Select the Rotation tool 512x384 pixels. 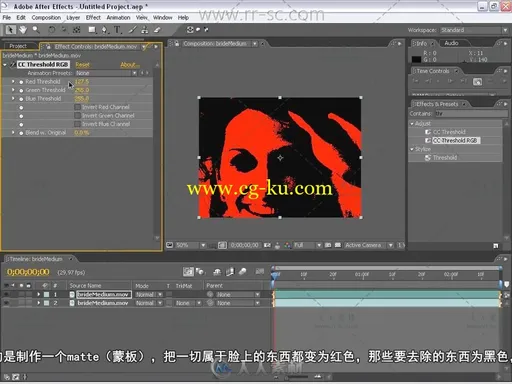tap(52, 30)
